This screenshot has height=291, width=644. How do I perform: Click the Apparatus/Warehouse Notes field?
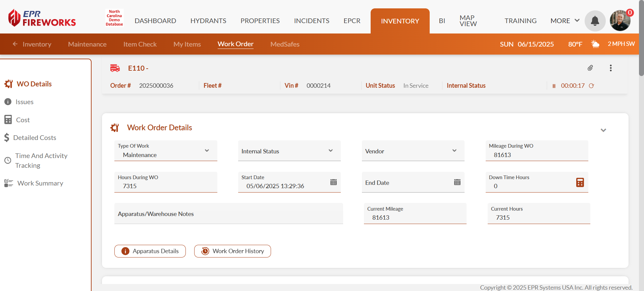click(x=228, y=214)
